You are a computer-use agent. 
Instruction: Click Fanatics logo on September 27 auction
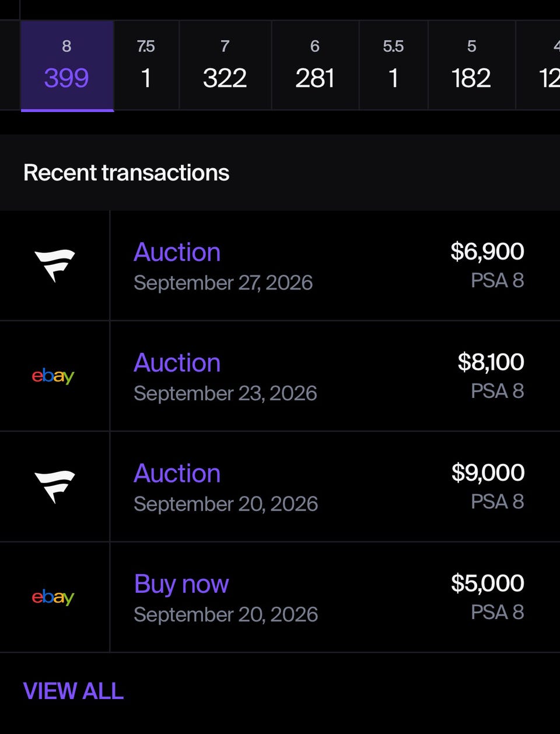tap(54, 265)
